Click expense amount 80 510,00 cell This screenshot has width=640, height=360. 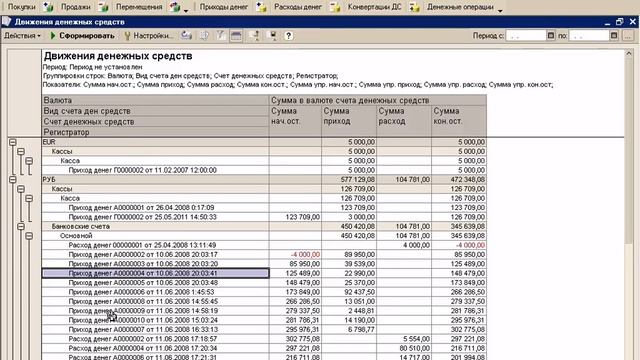pos(404,349)
